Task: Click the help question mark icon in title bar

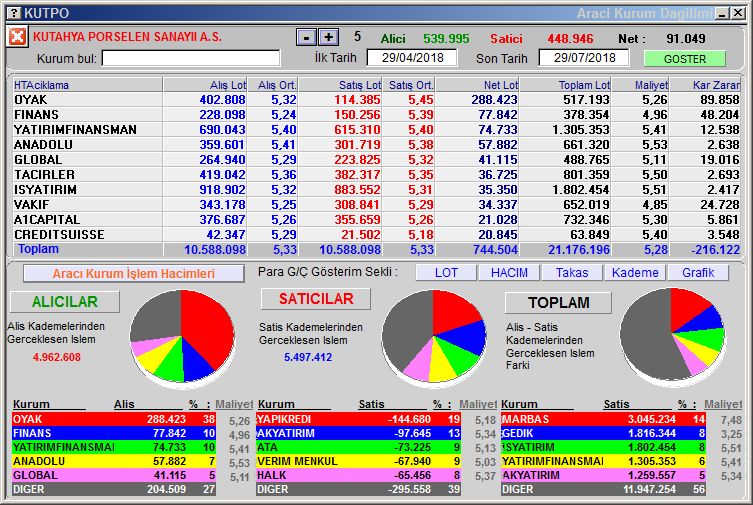Action: click(x=15, y=13)
